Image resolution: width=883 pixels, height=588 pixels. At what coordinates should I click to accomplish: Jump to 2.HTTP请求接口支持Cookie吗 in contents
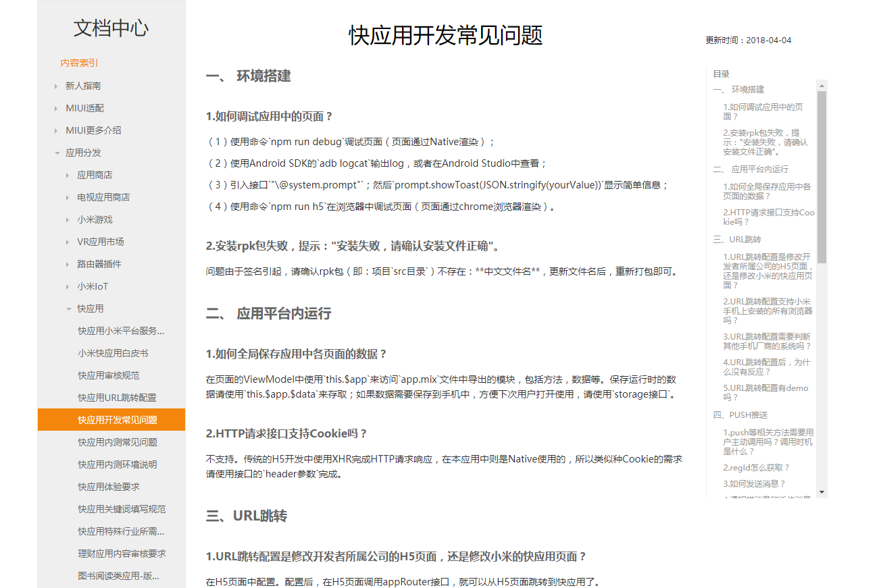pos(769,217)
